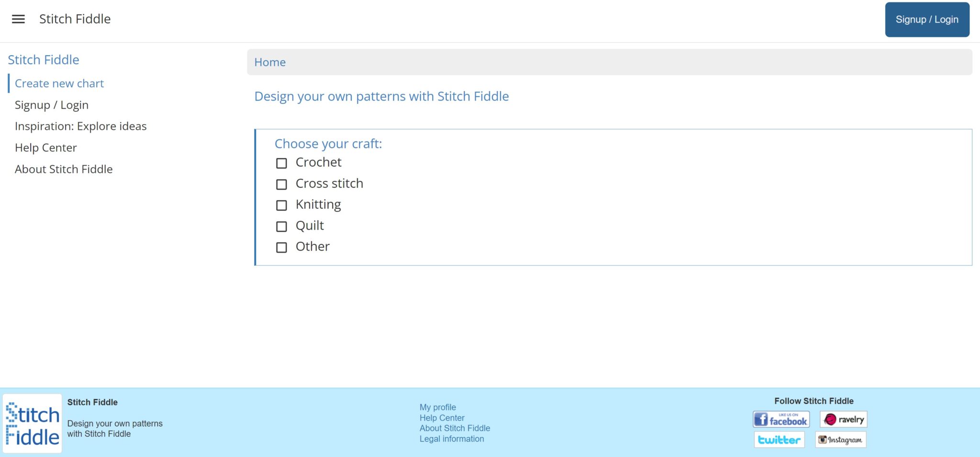The height and width of the screenshot is (457, 980).
Task: Click the Stitch Fiddle sidebar heading
Action: click(44, 59)
